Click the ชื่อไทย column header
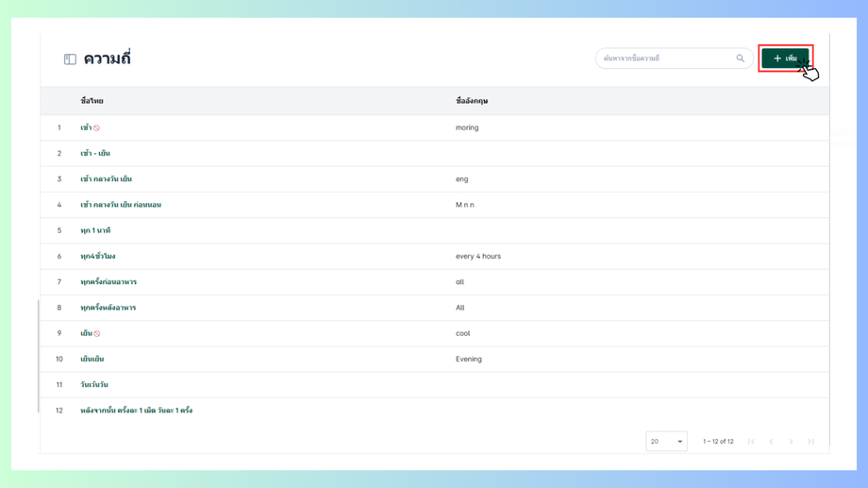The image size is (868, 488). click(92, 101)
